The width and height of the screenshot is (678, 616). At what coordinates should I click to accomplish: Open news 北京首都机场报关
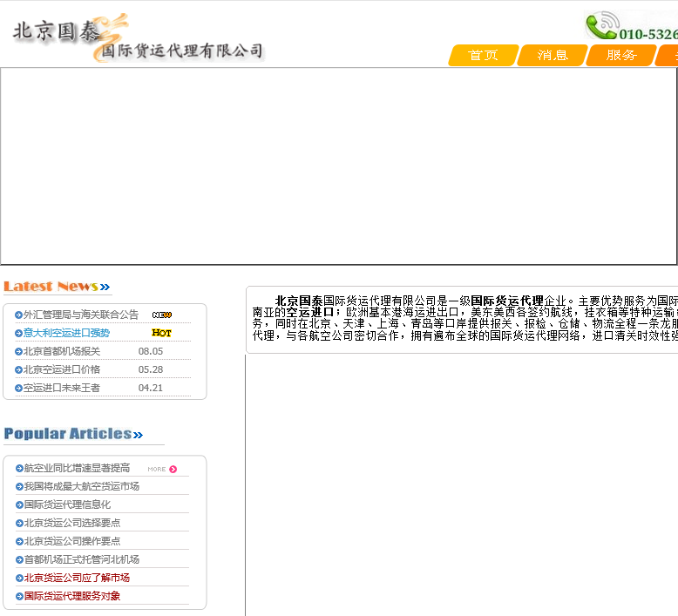coord(62,351)
